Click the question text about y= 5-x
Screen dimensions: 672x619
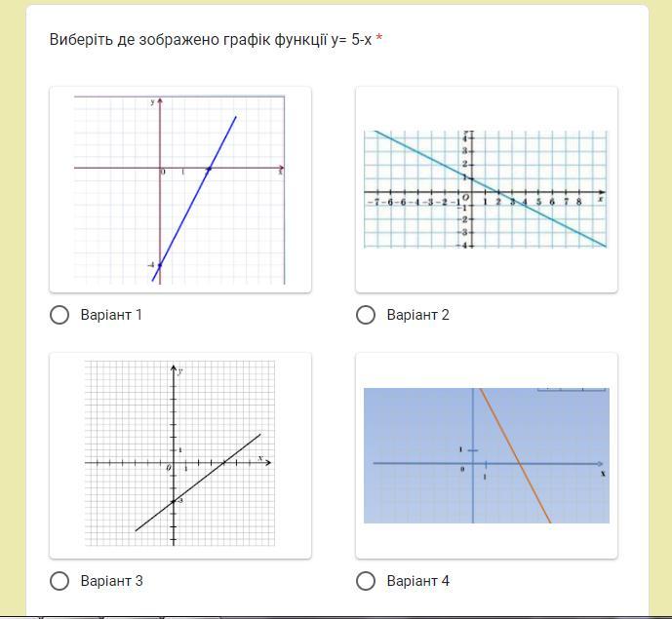click(x=211, y=39)
